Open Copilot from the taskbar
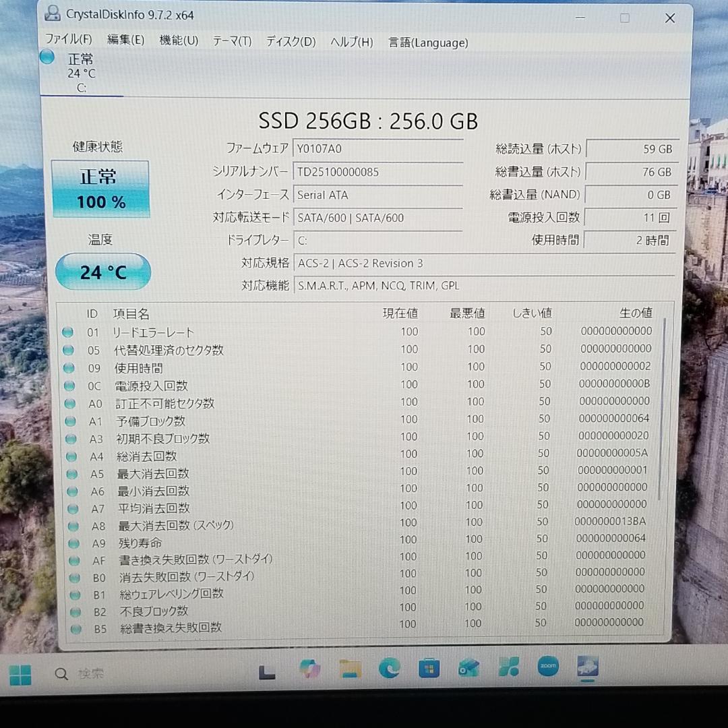 click(x=309, y=669)
